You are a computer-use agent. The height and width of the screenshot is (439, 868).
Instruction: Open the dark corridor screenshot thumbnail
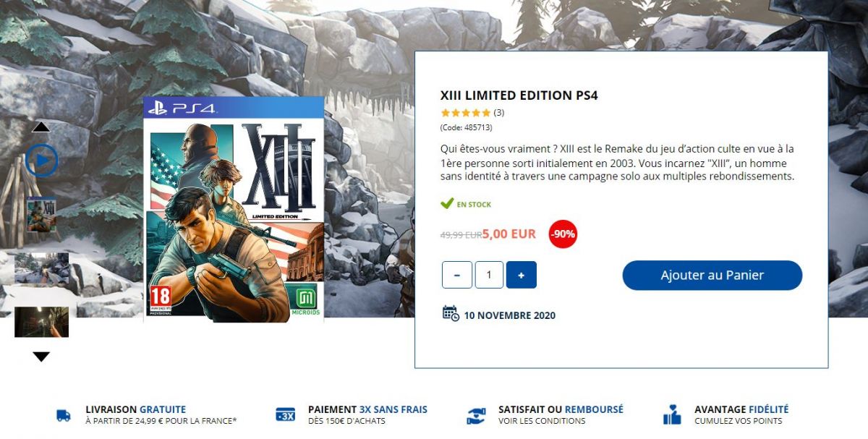tap(41, 322)
